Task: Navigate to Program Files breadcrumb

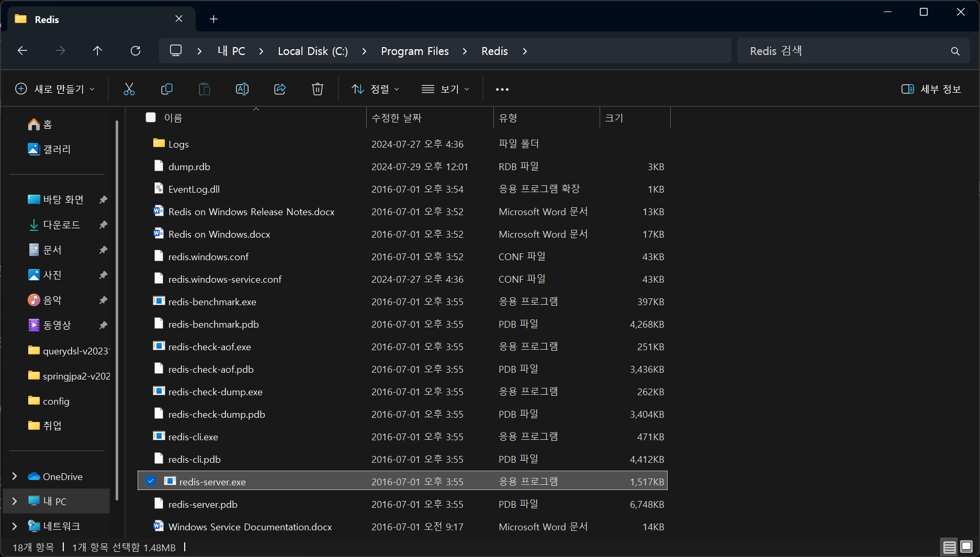Action: click(x=415, y=51)
